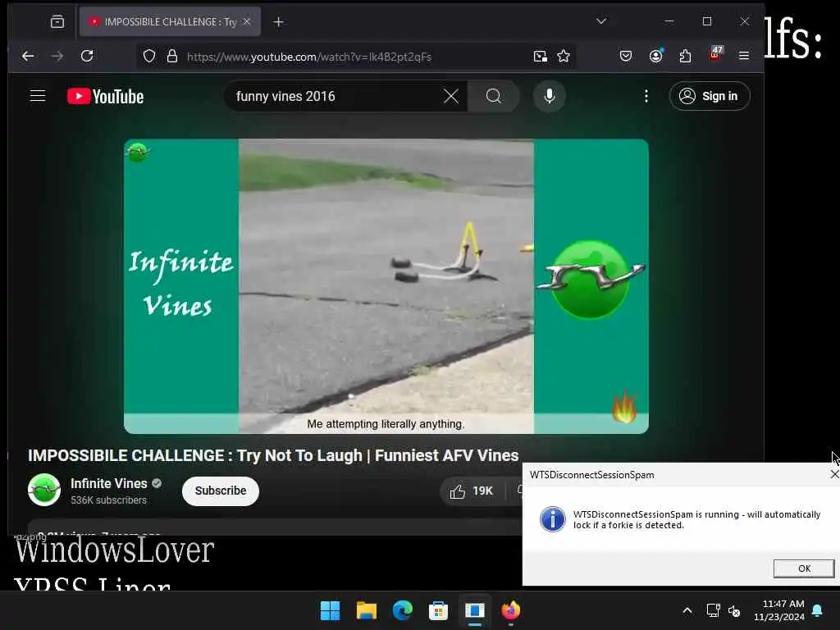Expand the list all tabs chevron
The image size is (840, 630).
click(601, 21)
